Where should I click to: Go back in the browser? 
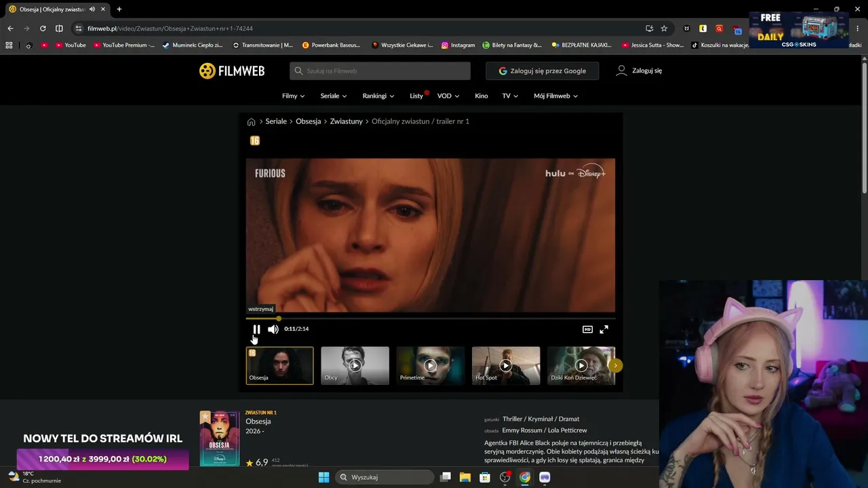coord(10,28)
